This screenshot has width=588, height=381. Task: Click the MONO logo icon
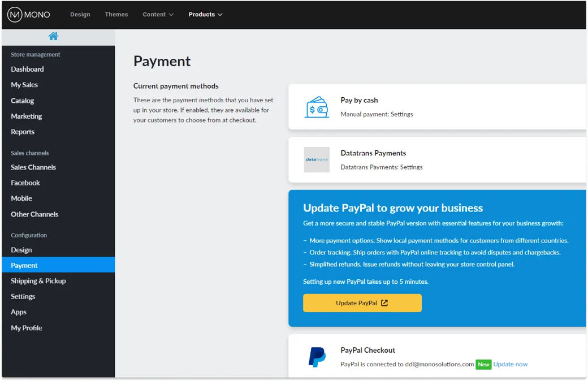15,14
